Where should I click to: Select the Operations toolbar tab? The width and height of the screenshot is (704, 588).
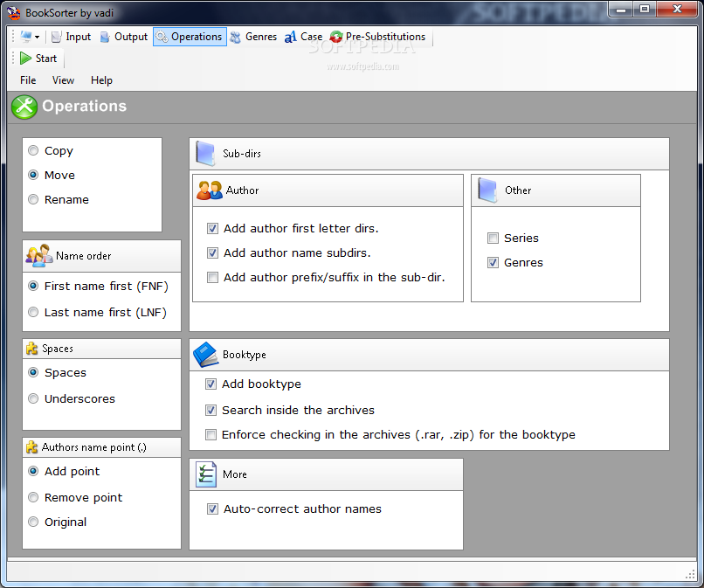tap(190, 37)
